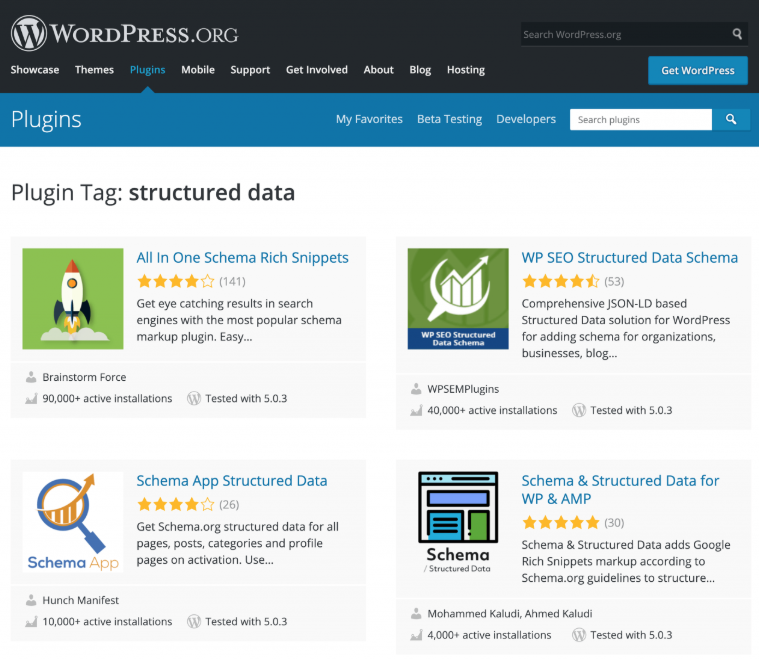
Task: Open the Themes menu item
Action: pyautogui.click(x=94, y=70)
